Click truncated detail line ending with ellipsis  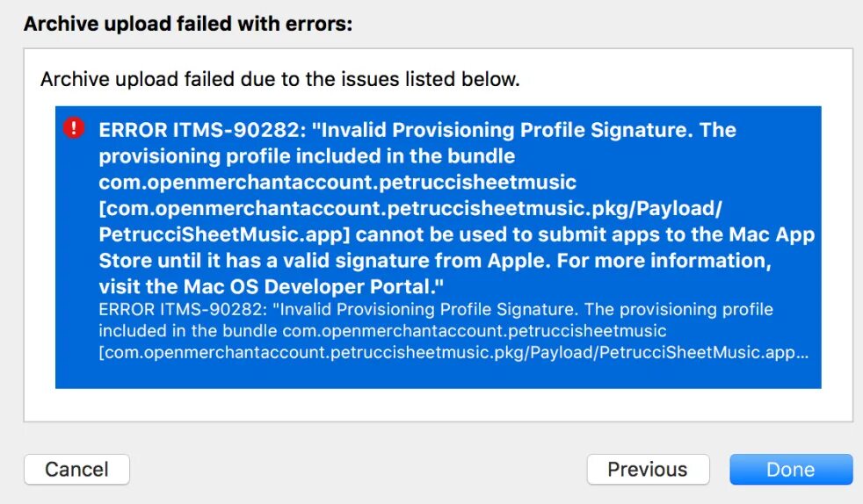(453, 353)
